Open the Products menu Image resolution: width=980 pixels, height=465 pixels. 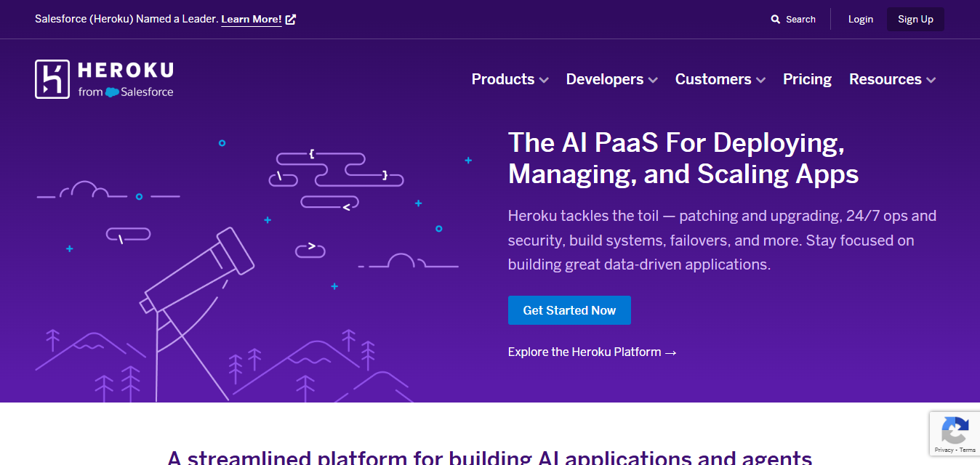[510, 79]
